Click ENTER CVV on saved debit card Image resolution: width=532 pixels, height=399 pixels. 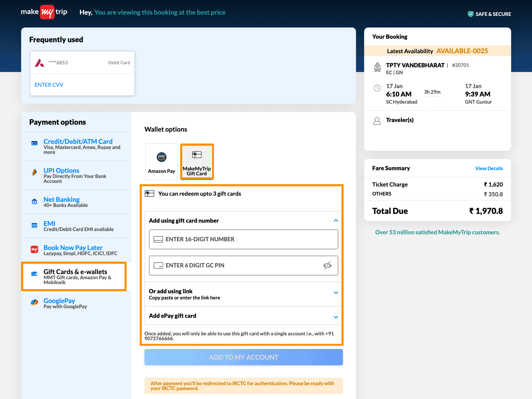[49, 85]
